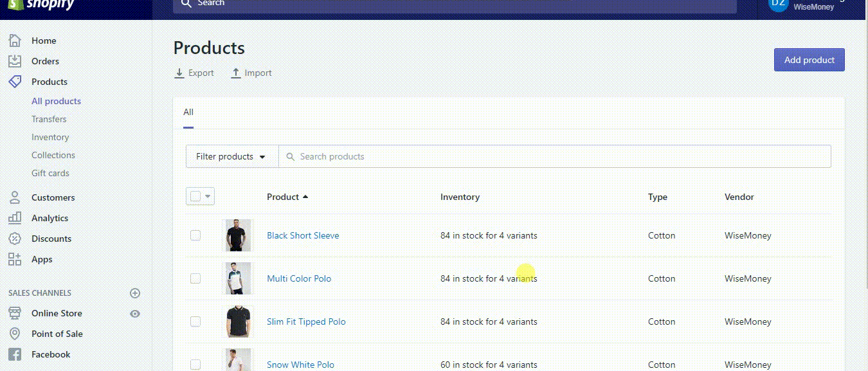
Task: Click the Point of Sale pin icon
Action: (x=15, y=334)
